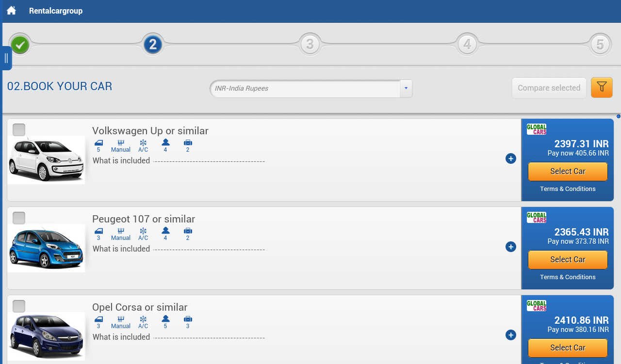Viewport: 621px width, 364px height.
Task: Expand Volkswagen Up details with plus icon
Action: click(511, 158)
